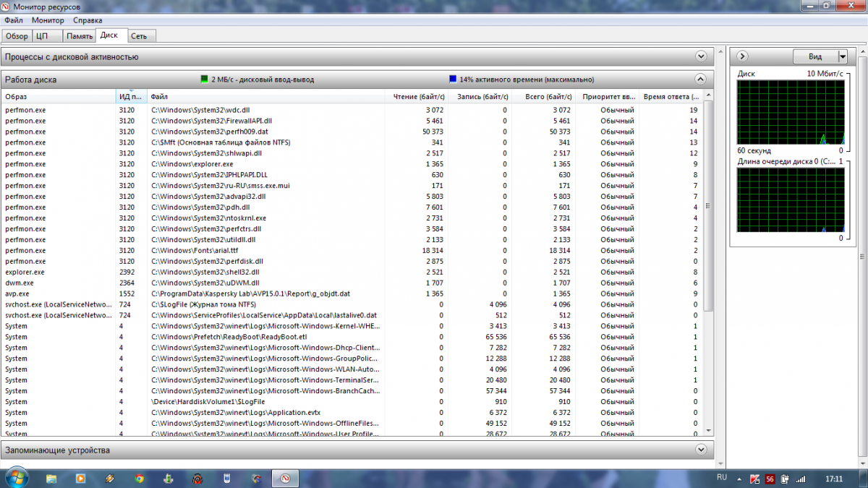Sort by the Чтение (байт/с) column header
This screenshot has width=868, height=488.
[x=418, y=96]
